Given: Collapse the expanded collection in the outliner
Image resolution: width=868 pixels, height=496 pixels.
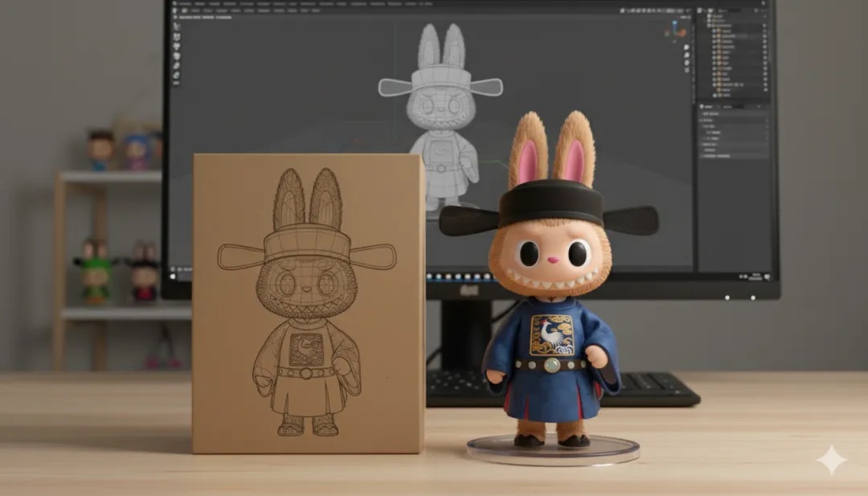Looking at the screenshot, I should coord(708,25).
